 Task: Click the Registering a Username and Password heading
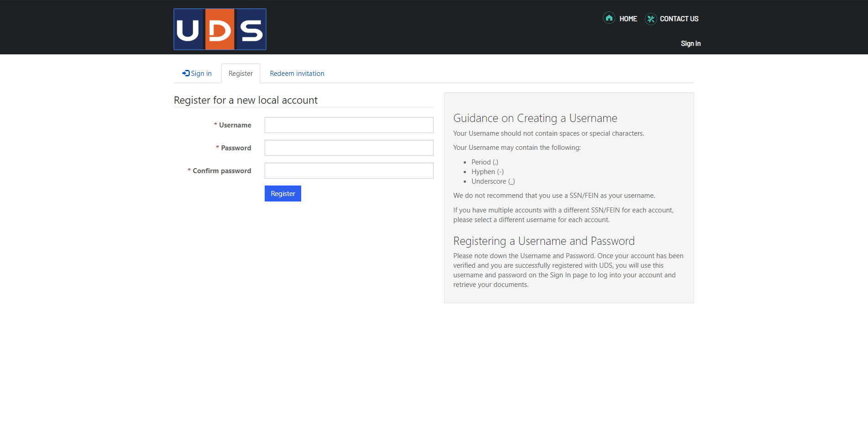tap(544, 241)
